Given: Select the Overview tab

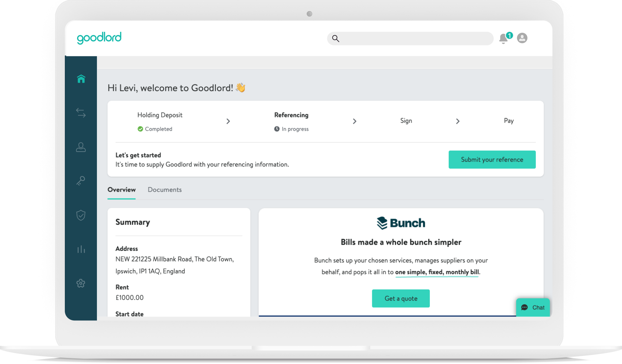Looking at the screenshot, I should pyautogui.click(x=121, y=190).
